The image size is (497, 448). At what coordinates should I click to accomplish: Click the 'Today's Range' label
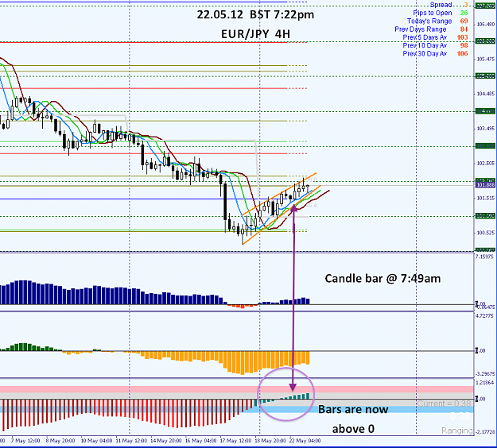click(429, 21)
